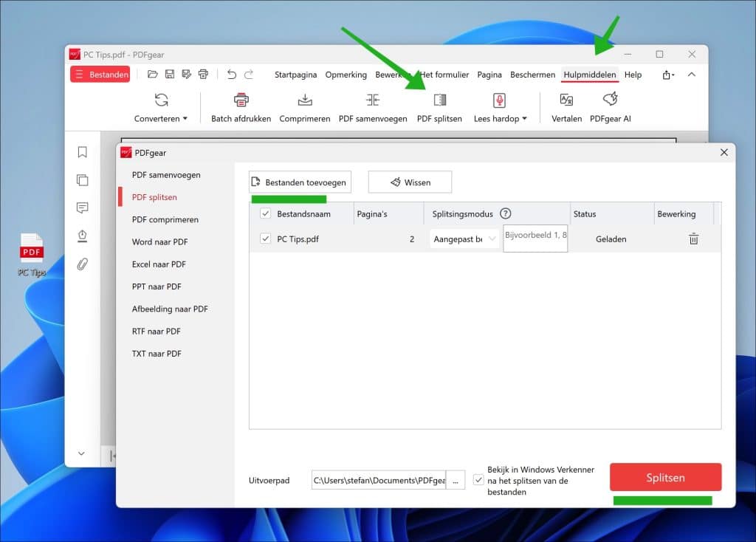Image resolution: width=756 pixels, height=542 pixels.
Task: Close the PDFgear split dialog
Action: point(724,152)
